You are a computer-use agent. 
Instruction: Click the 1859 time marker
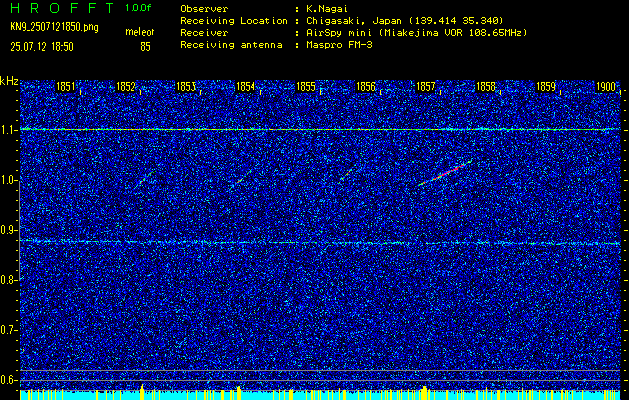pos(546,87)
